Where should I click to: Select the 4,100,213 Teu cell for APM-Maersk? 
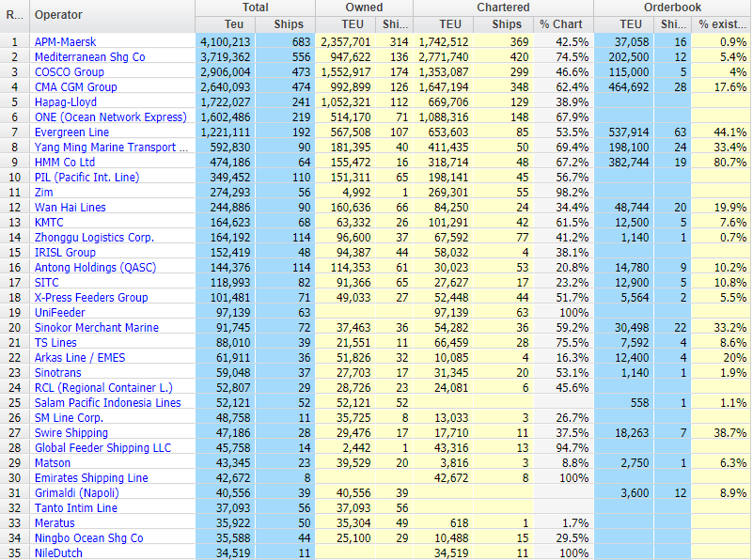(226, 42)
